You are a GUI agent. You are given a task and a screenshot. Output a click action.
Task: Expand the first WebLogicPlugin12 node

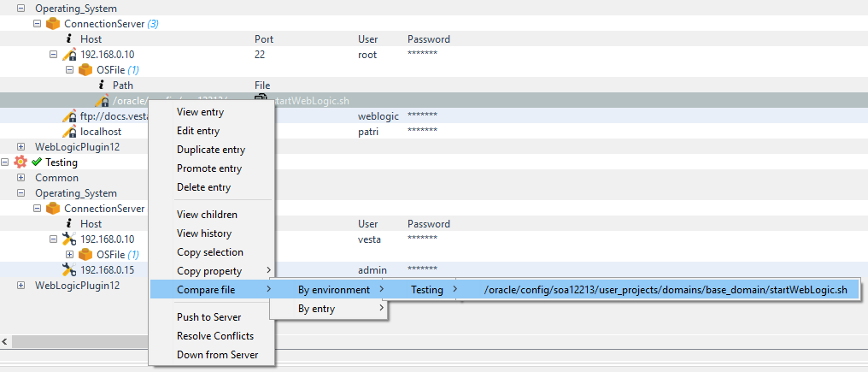pyautogui.click(x=21, y=147)
